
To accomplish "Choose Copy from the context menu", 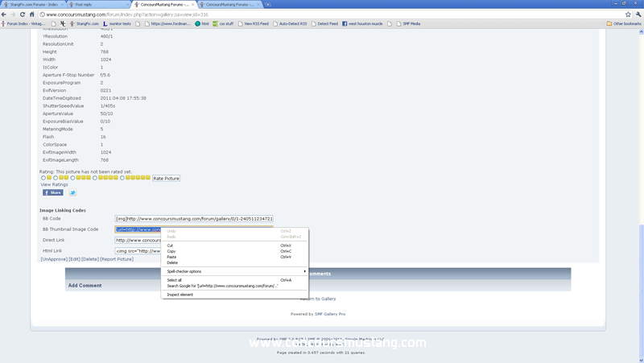I will tap(235, 251).
